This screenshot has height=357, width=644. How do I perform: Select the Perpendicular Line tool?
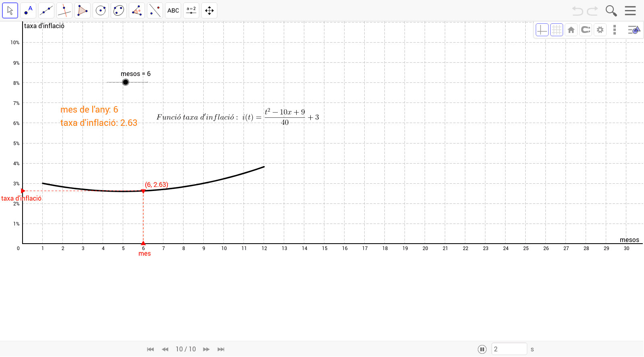click(64, 10)
